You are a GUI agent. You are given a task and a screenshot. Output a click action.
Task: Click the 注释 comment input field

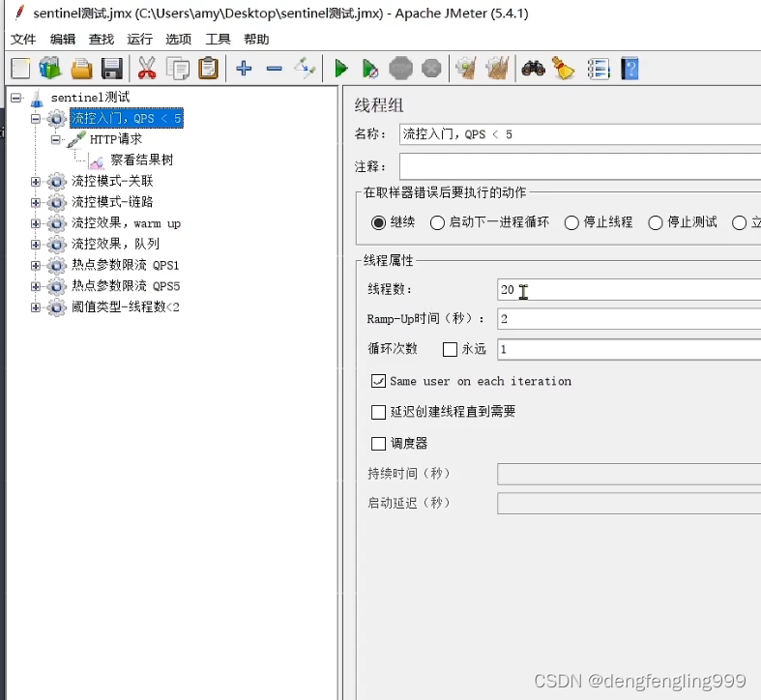click(x=580, y=167)
